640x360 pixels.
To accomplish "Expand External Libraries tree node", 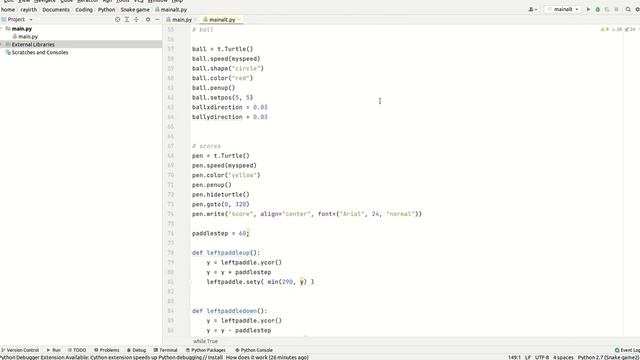I will (x=2, y=44).
